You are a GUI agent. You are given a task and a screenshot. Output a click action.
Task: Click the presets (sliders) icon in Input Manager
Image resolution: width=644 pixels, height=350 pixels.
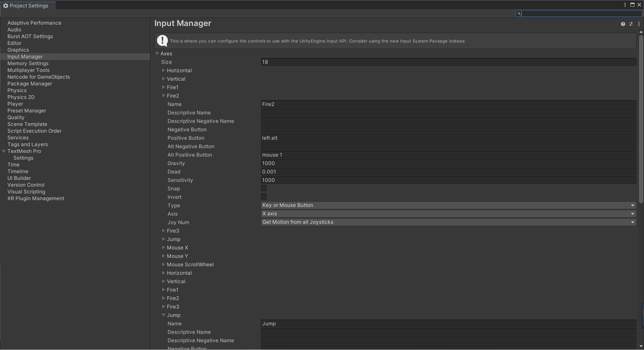point(630,24)
